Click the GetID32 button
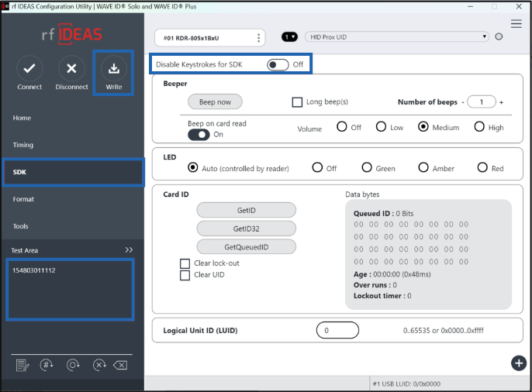 coord(247,229)
